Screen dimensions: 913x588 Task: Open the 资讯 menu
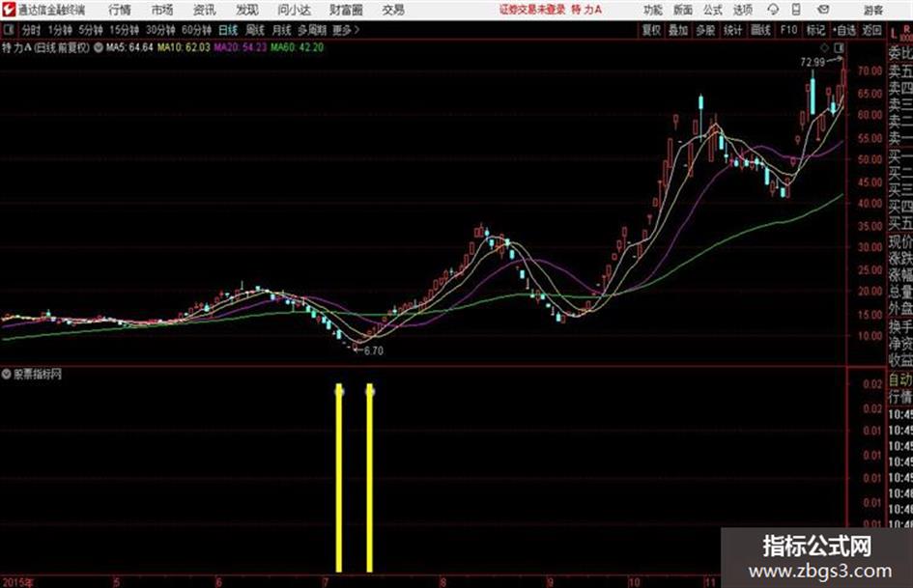[x=205, y=10]
